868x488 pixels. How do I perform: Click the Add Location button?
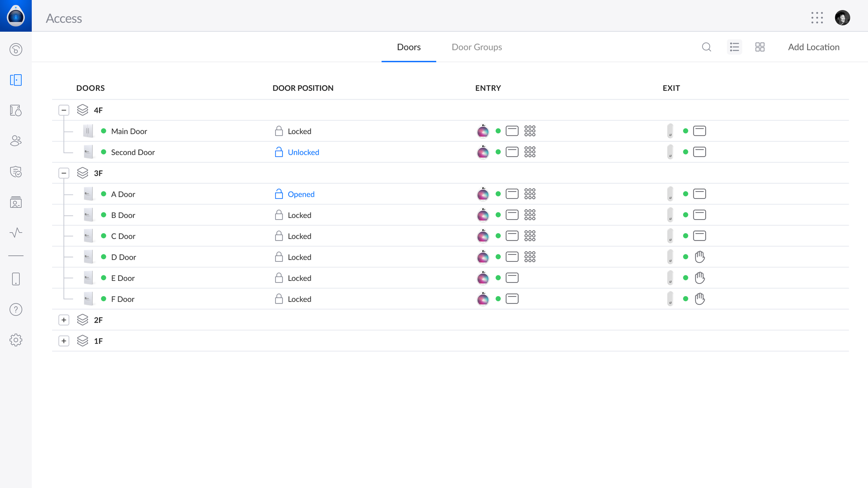[x=813, y=47]
